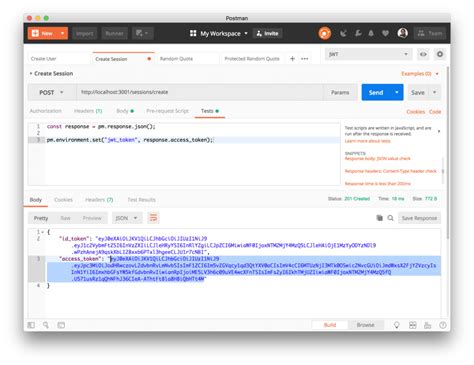Switch to Build mode

[x=330, y=325]
